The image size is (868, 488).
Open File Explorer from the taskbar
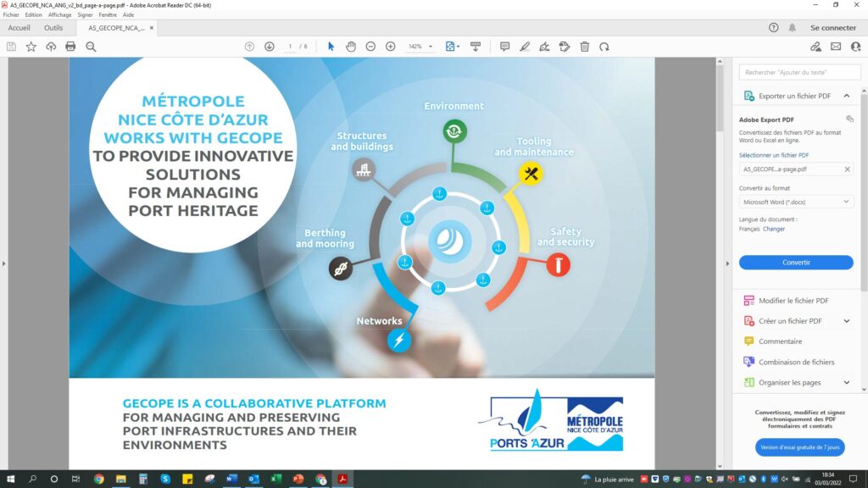[x=120, y=480]
